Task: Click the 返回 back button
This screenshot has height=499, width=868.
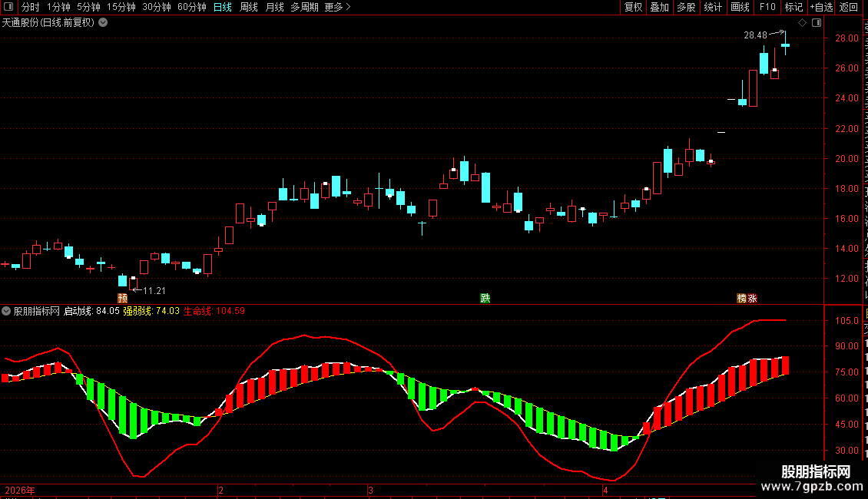Action: [848, 7]
